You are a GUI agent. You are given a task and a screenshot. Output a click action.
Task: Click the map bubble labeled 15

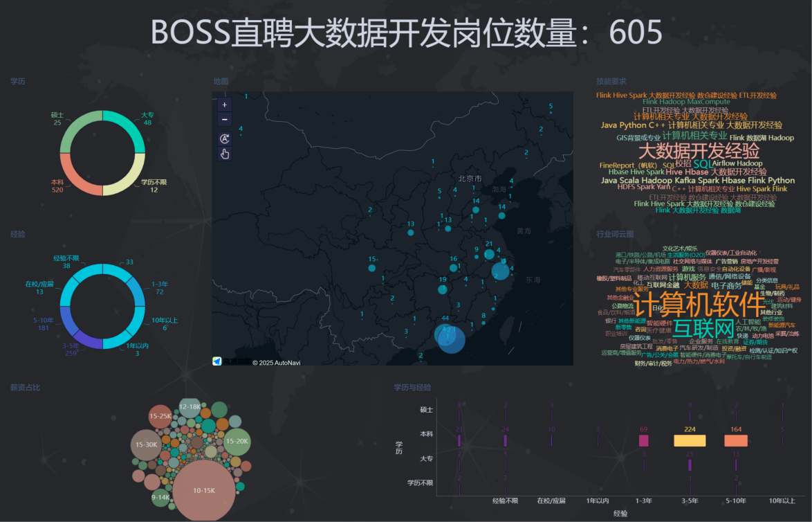click(x=372, y=268)
